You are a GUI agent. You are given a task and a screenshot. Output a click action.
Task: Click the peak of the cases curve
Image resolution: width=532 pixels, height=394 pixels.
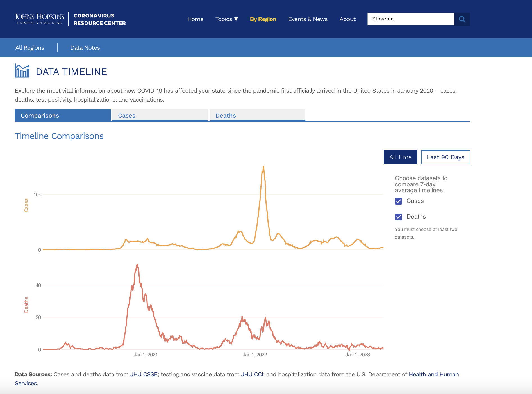coord(263,167)
